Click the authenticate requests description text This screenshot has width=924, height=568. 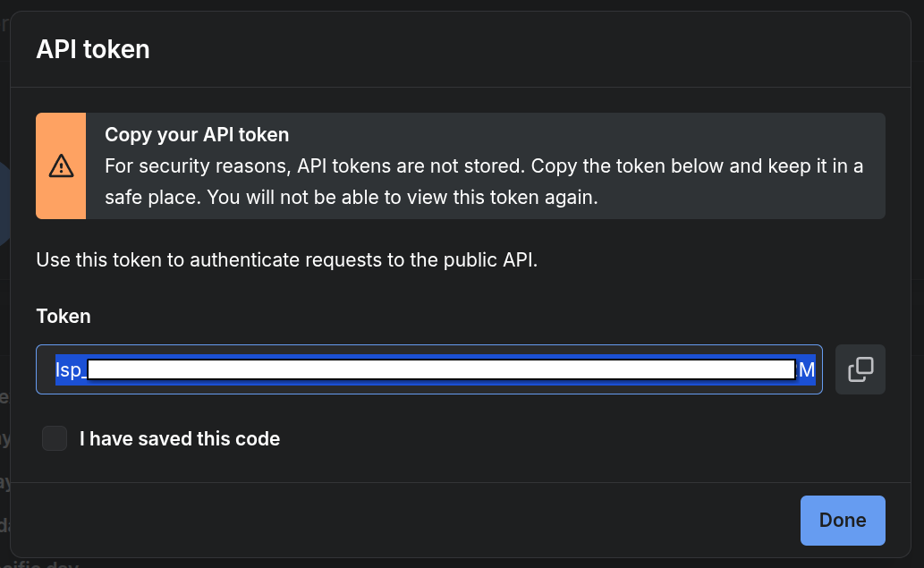tap(287, 259)
